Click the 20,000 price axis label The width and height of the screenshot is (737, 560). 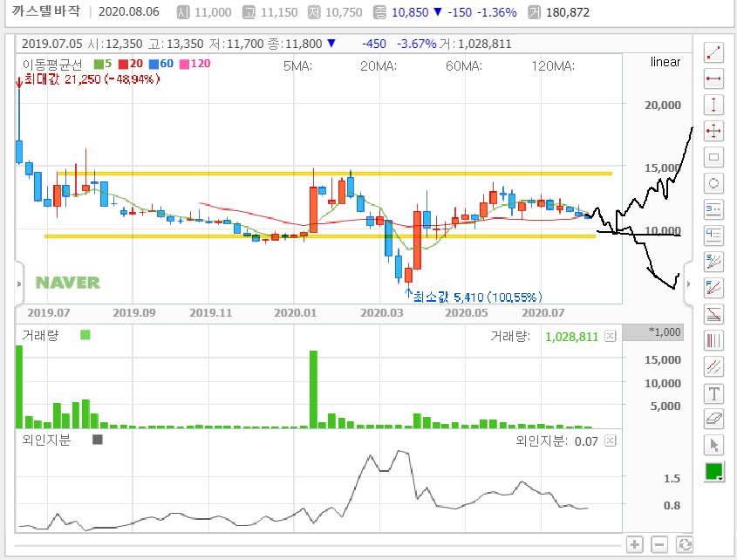click(663, 106)
